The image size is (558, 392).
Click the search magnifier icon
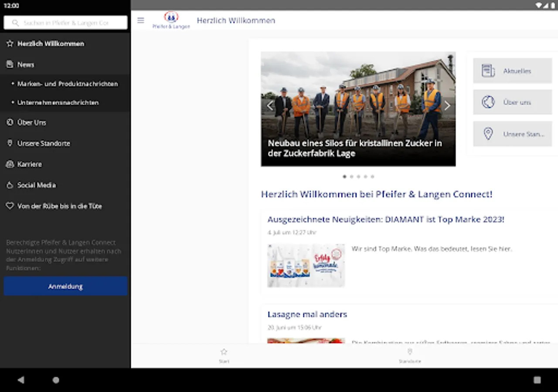click(16, 23)
